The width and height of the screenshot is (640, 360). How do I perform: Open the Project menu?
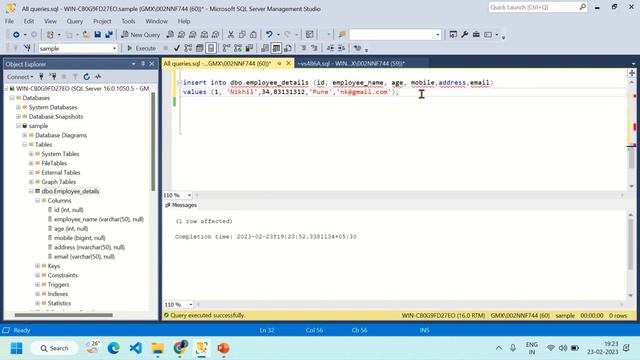coord(102,21)
